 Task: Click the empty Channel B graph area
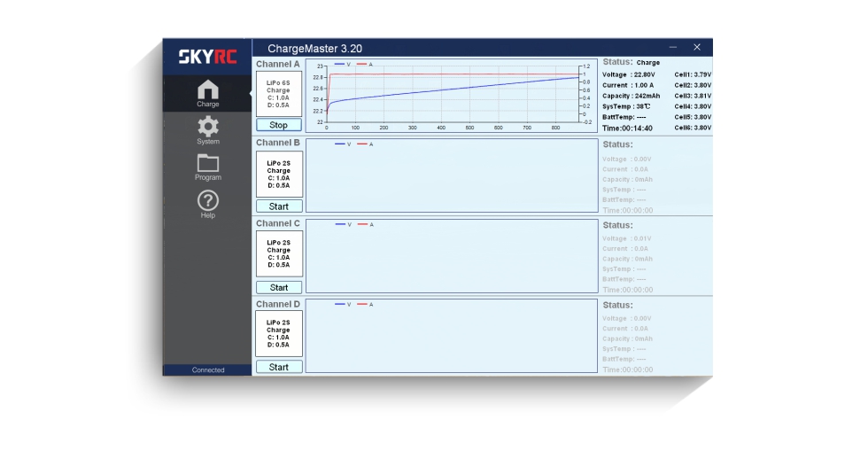[452, 175]
